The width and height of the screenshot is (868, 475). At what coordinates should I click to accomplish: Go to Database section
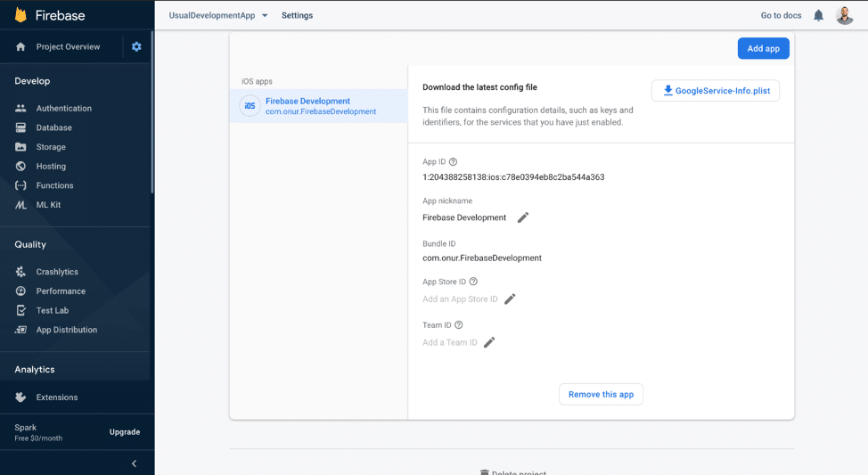coord(53,127)
